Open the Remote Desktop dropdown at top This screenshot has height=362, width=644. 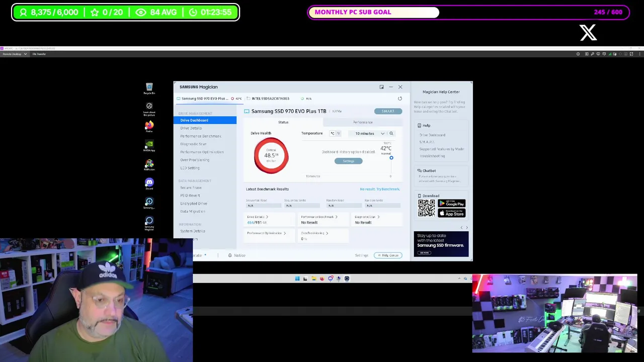(x=14, y=54)
